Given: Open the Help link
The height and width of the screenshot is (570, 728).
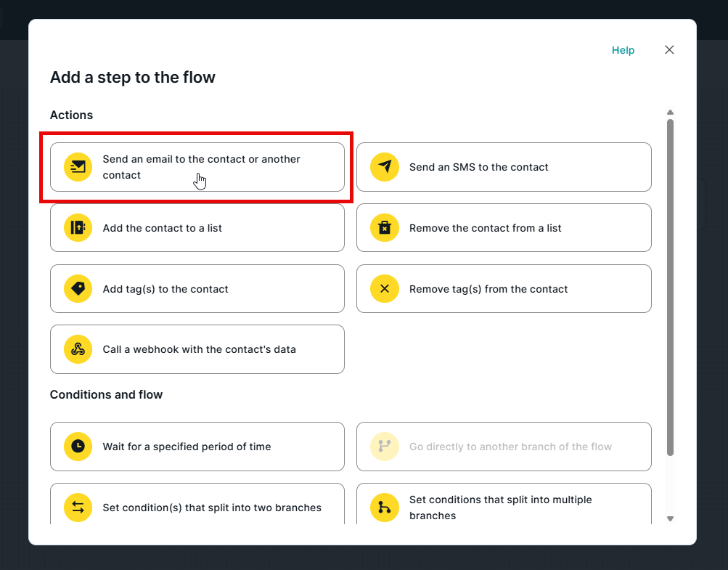Looking at the screenshot, I should (x=623, y=50).
